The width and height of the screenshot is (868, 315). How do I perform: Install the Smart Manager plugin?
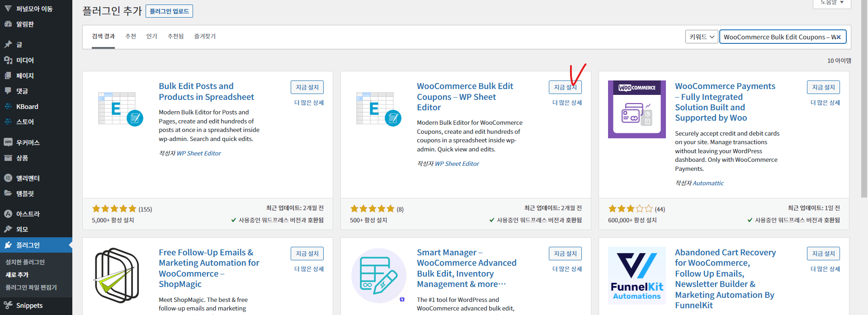pyautogui.click(x=565, y=254)
